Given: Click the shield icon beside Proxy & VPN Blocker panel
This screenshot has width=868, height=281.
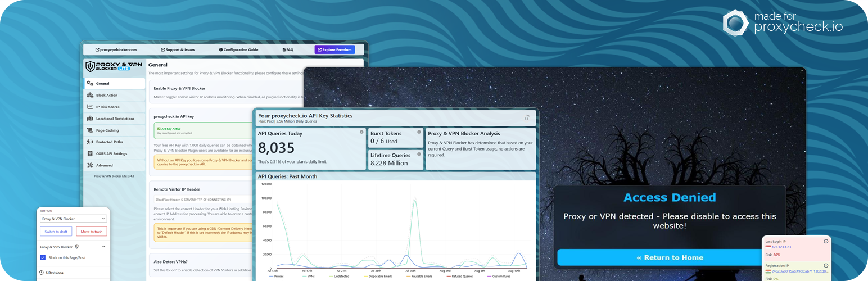Looking at the screenshot, I should tap(77, 247).
